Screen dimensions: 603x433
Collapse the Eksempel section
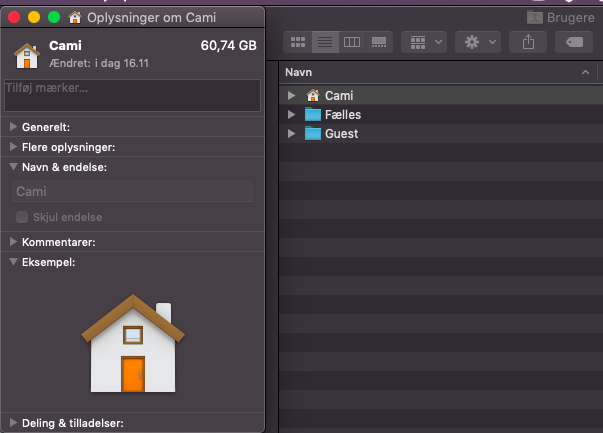tap(13, 261)
